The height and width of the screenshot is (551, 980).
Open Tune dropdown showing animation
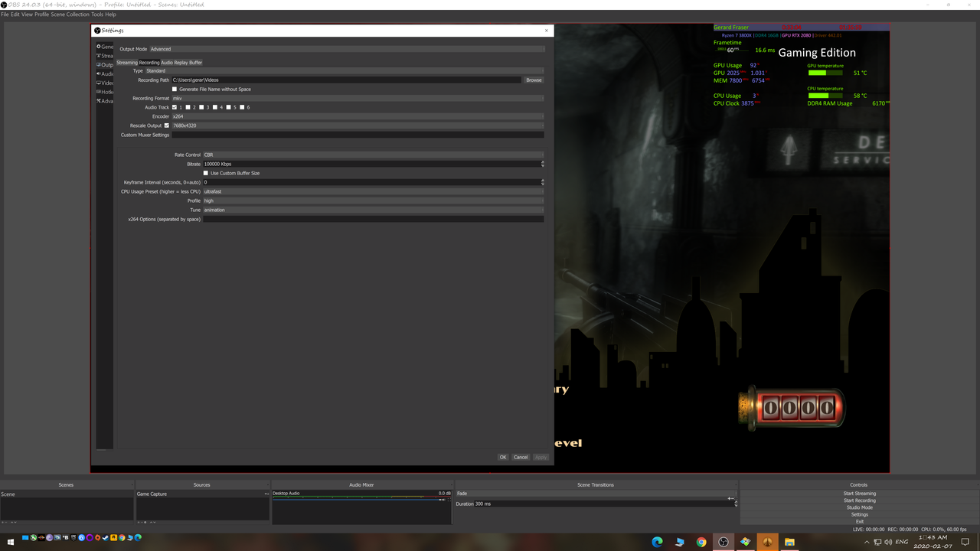point(374,210)
